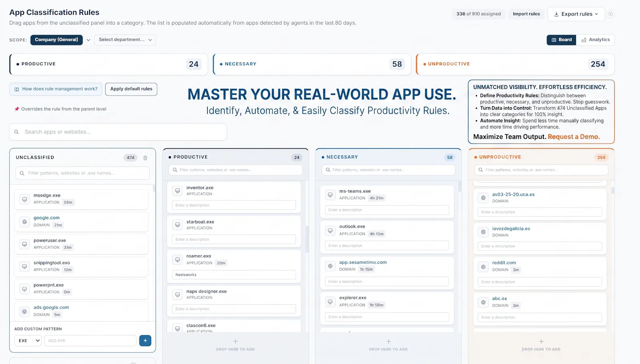Viewport: 640px width, 364px height.
Task: Click the blue plus add pattern button
Action: [145, 340]
